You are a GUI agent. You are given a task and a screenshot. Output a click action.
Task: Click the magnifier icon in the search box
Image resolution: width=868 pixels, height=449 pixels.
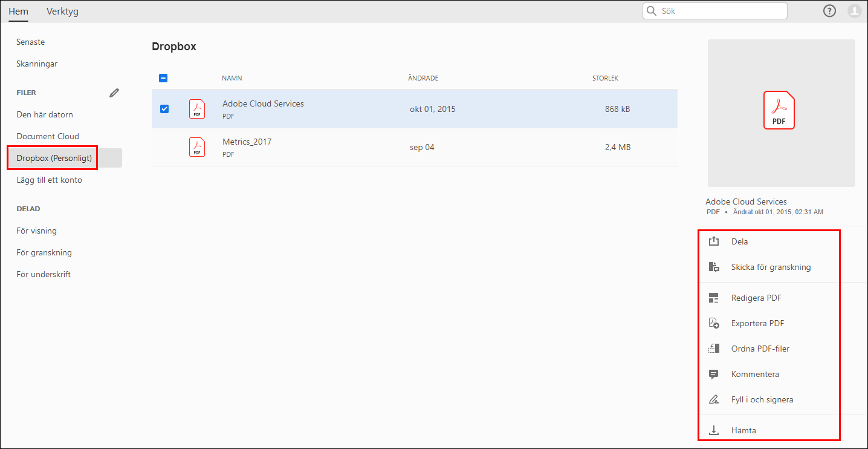coord(652,11)
